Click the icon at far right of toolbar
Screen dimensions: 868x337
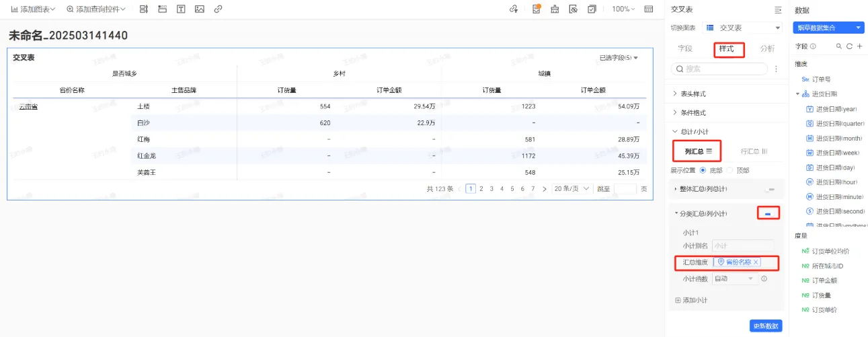[648, 9]
